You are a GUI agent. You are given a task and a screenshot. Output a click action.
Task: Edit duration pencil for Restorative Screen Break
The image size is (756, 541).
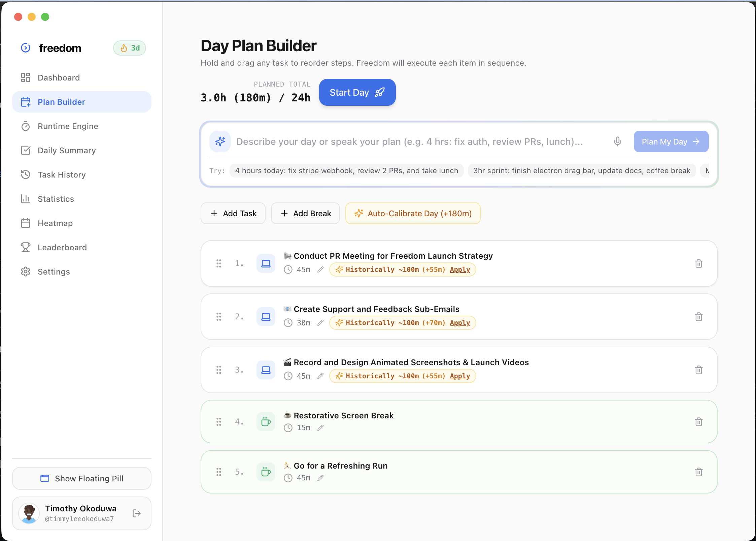pos(320,428)
